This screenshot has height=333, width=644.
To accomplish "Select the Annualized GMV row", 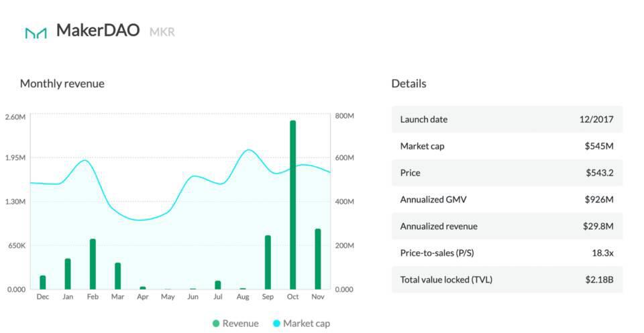I will [x=506, y=200].
